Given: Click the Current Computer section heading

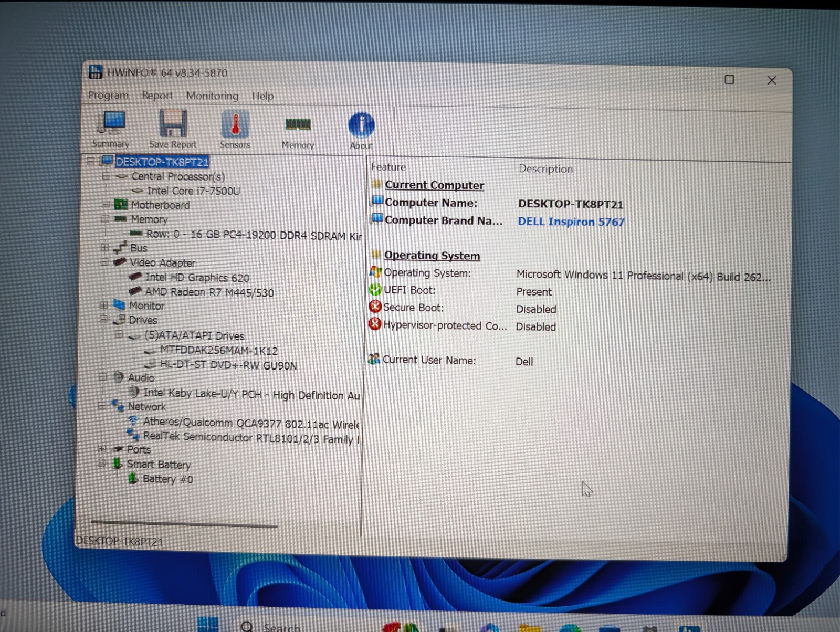Looking at the screenshot, I should click(x=434, y=185).
